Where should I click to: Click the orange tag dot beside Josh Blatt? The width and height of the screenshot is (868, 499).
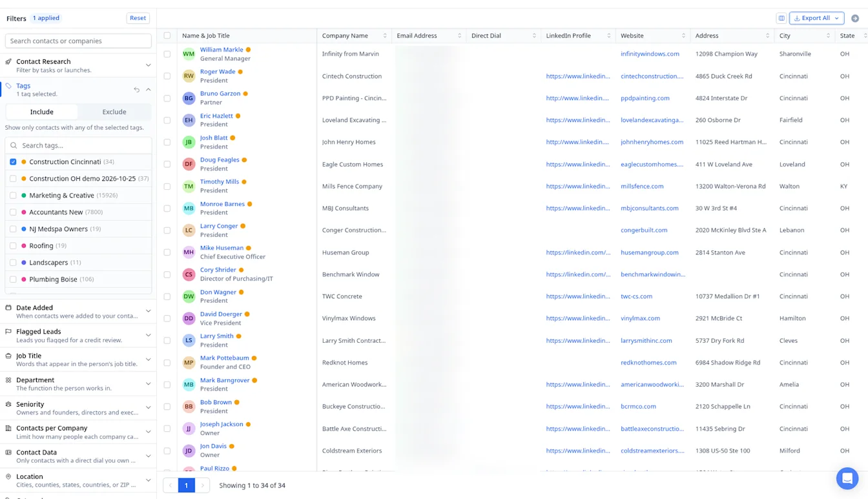[233, 138]
